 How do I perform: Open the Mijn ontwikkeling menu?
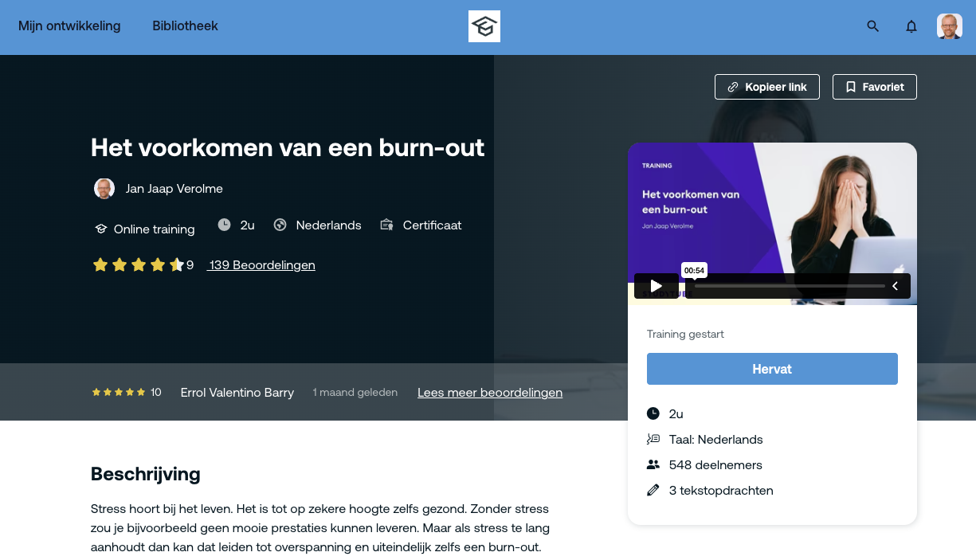pyautogui.click(x=69, y=26)
